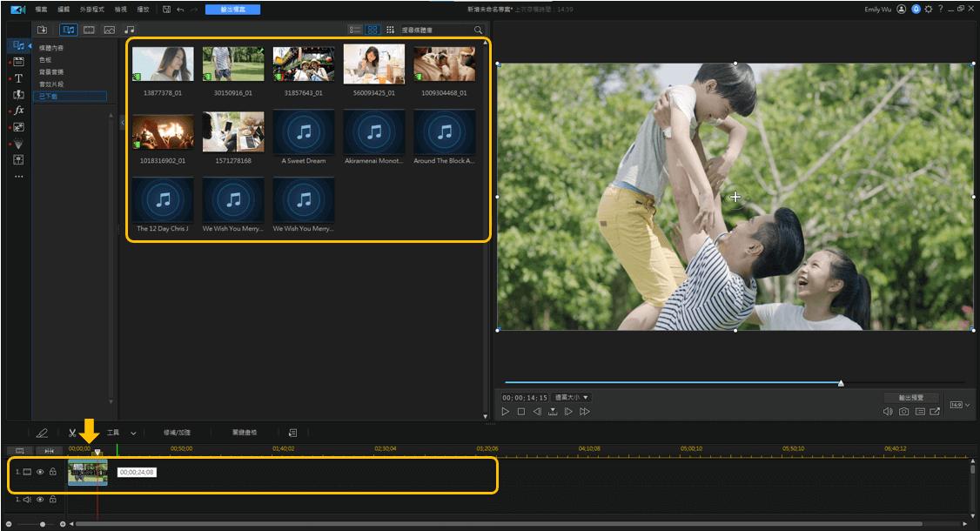Select the 'A Sweet Dream' audio thumbnail
The image size is (980, 531).
[304, 131]
